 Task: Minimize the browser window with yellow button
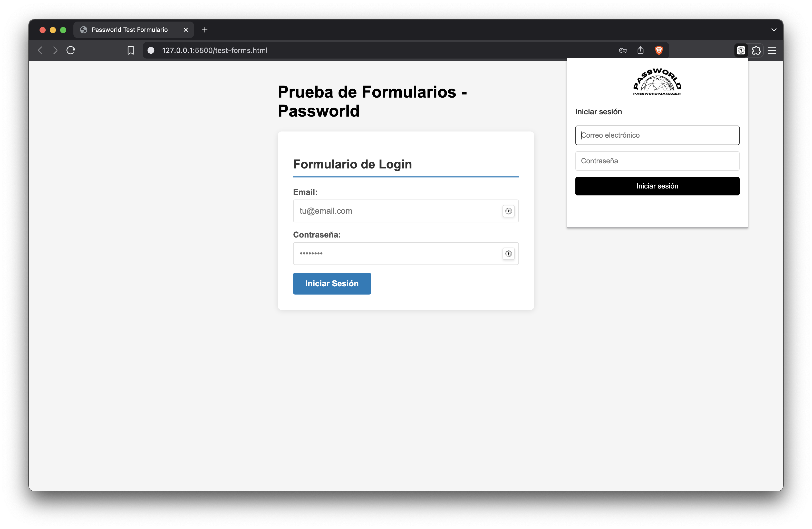pyautogui.click(x=53, y=30)
